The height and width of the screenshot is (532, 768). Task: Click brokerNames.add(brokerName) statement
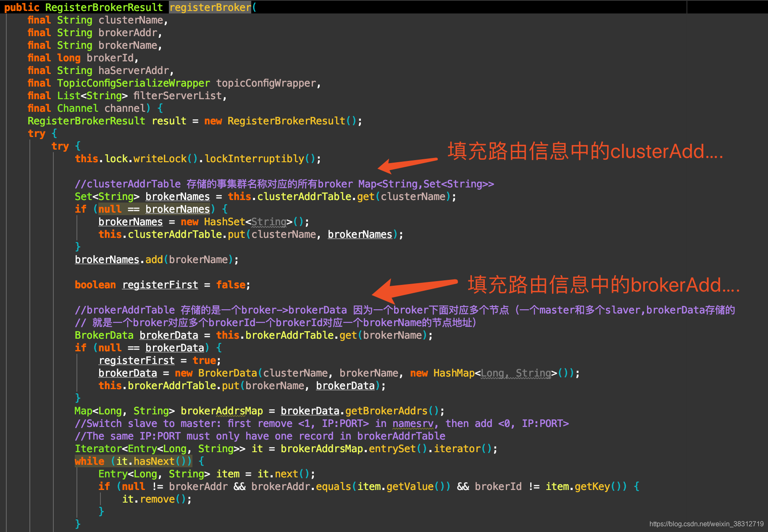157,259
